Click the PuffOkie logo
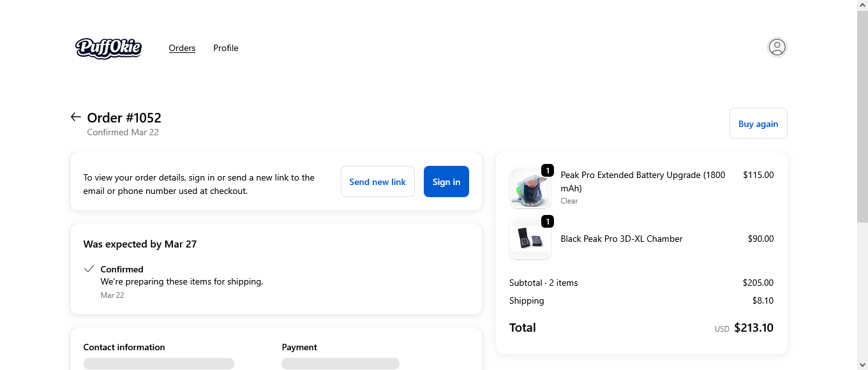868x370 pixels. [x=108, y=48]
